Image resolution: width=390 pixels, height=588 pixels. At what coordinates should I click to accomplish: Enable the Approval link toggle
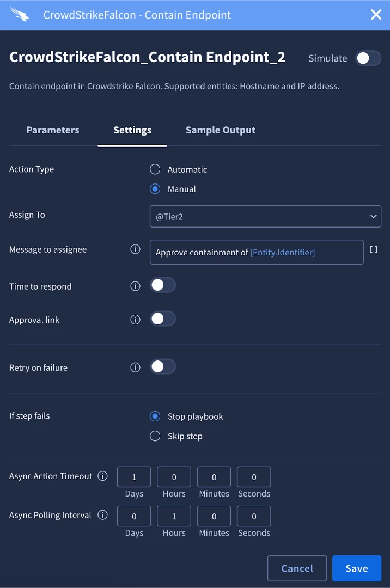tap(163, 318)
